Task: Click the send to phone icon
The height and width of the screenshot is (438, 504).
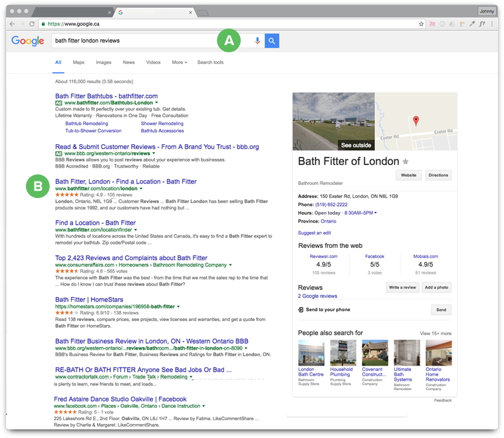Action: [x=301, y=310]
